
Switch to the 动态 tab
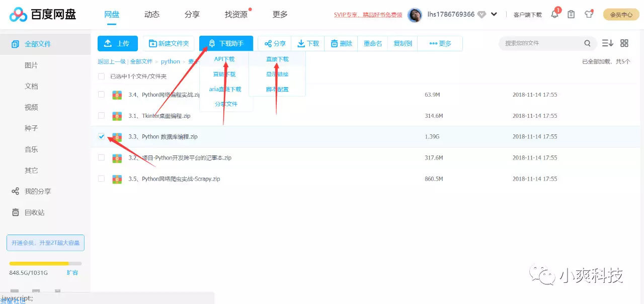[x=152, y=15]
